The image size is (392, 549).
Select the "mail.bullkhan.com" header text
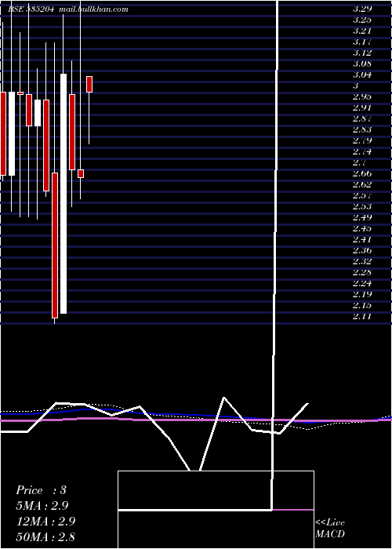tap(93, 9)
